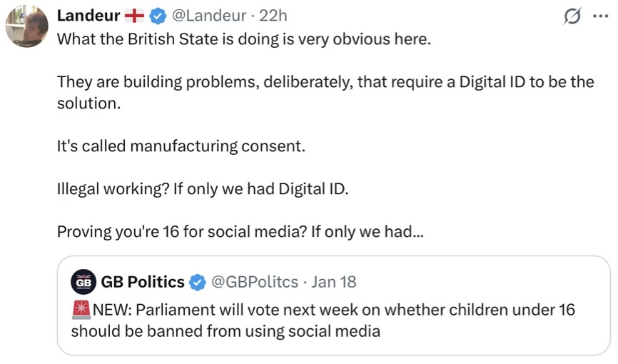This screenshot has width=618, height=364.
Task: Click the Landeur display name
Action: click(88, 16)
